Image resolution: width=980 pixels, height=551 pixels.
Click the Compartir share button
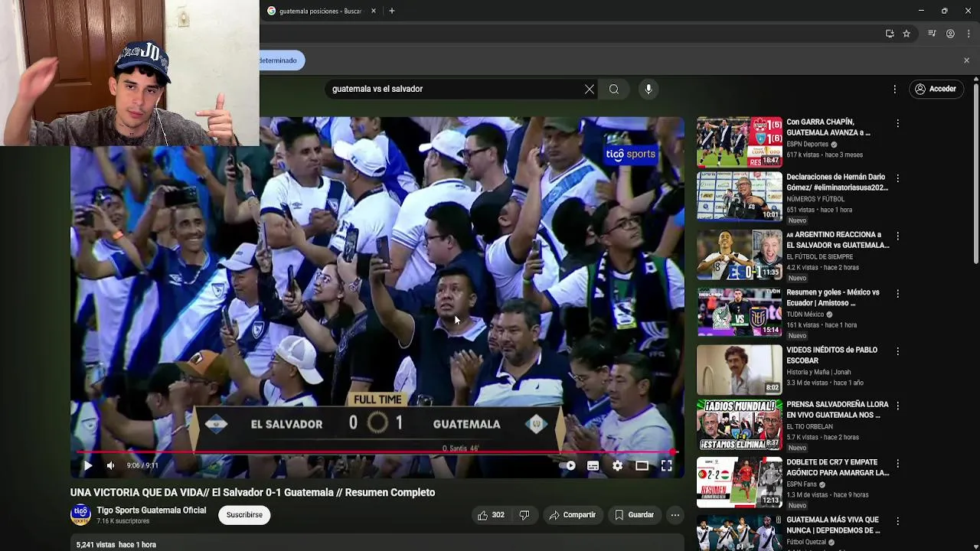point(572,515)
